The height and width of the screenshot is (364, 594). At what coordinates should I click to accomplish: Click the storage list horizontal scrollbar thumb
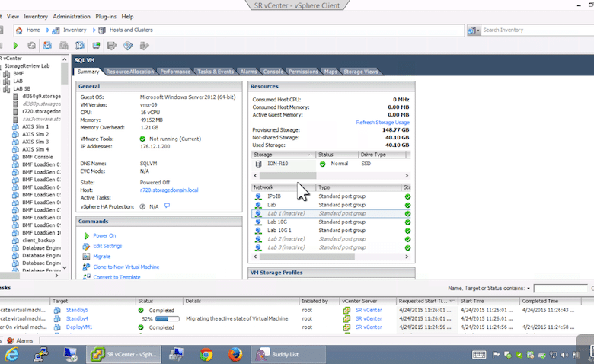288,176
